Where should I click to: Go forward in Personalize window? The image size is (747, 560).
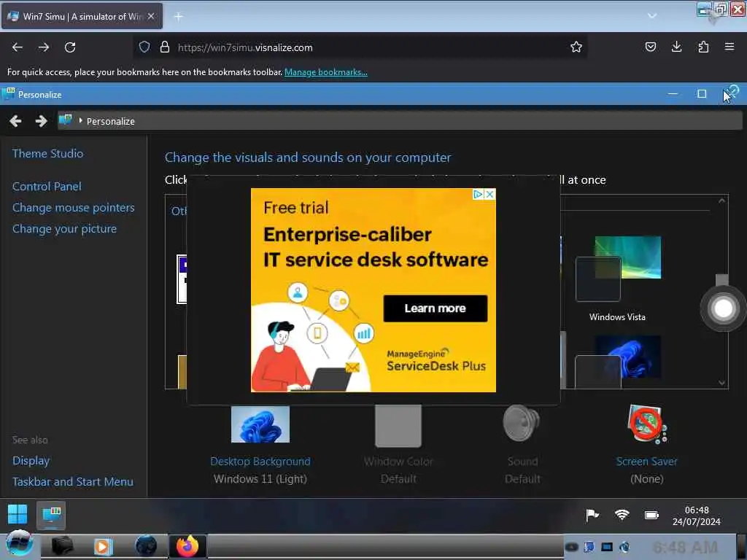42,122
